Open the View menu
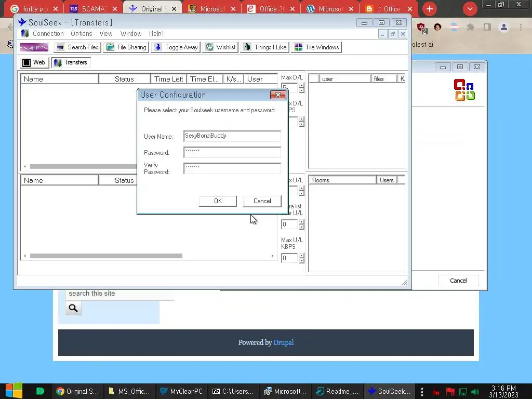The image size is (532, 399). click(x=106, y=34)
